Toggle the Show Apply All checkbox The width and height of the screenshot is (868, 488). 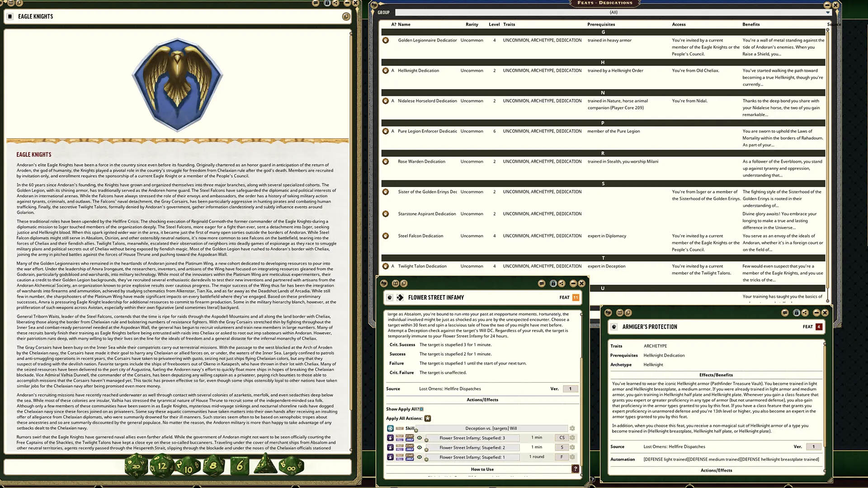tap(421, 409)
